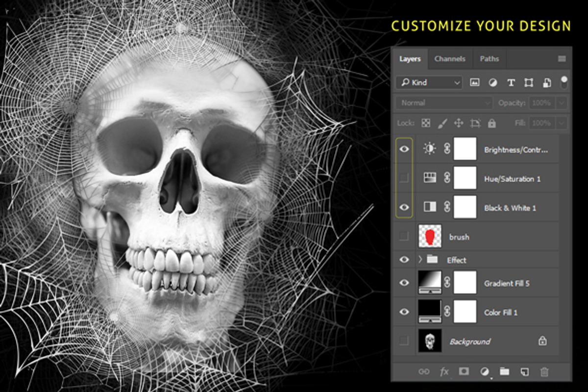Click the Delete layer trash icon
This screenshot has width=588, height=392.
tap(544, 371)
